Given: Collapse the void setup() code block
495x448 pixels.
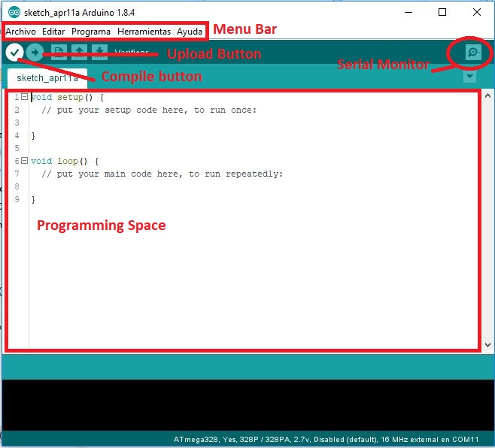Looking at the screenshot, I should (24, 97).
